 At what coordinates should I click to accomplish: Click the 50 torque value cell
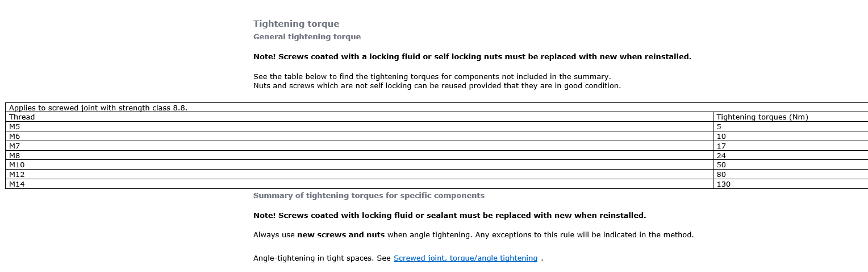click(721, 165)
